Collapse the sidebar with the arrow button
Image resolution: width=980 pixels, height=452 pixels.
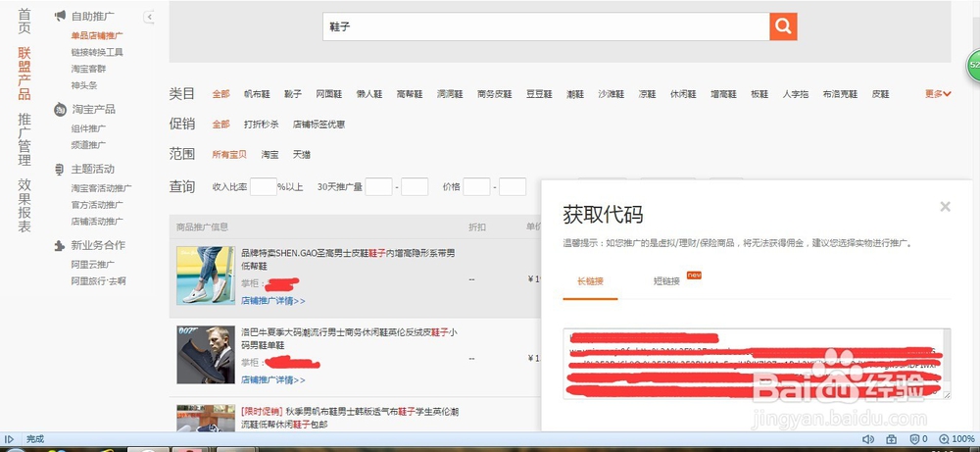[x=149, y=17]
